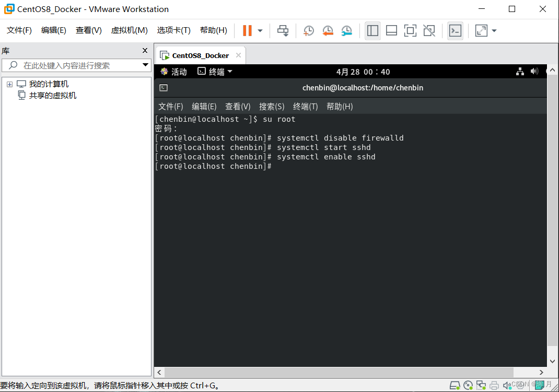Image resolution: width=559 pixels, height=392 pixels.
Task: Click the terminal window title icon
Action: pyautogui.click(x=164, y=88)
